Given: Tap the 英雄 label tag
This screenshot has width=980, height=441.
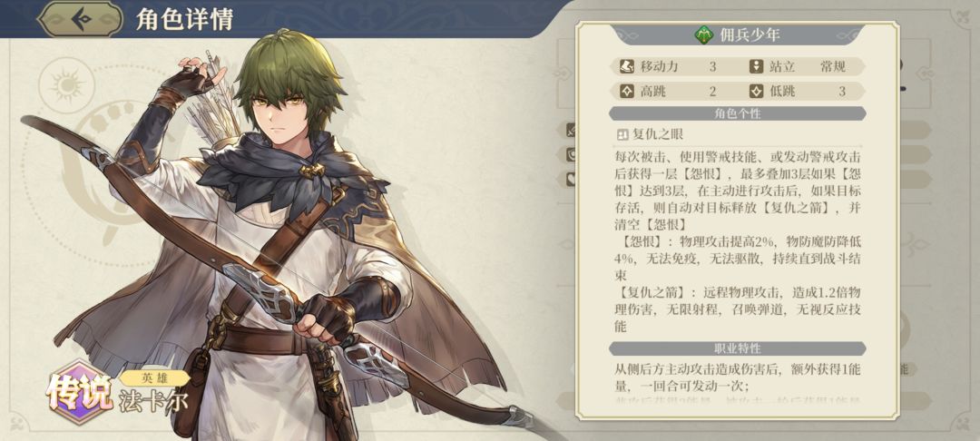Looking at the screenshot, I should (x=154, y=377).
